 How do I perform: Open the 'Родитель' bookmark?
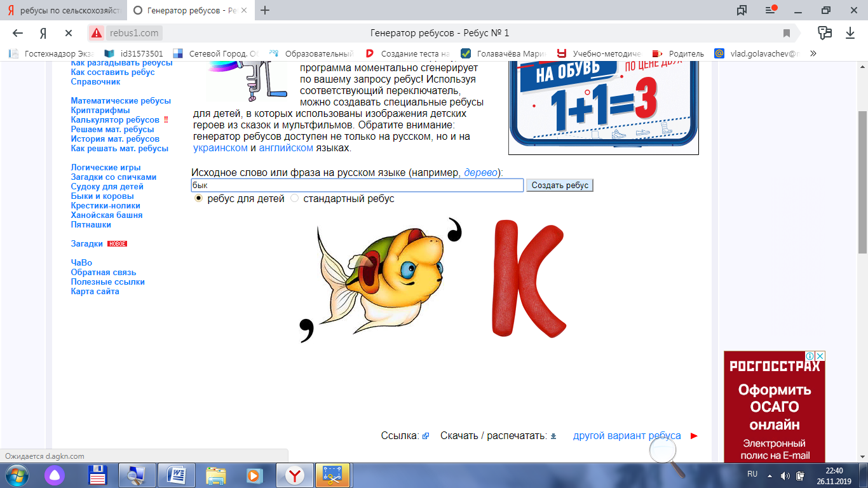tap(679, 53)
